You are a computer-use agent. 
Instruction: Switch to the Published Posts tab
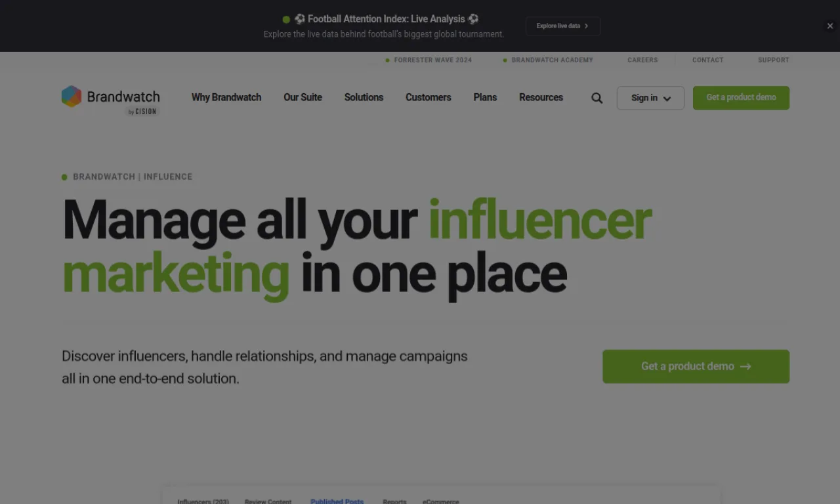[337, 501]
